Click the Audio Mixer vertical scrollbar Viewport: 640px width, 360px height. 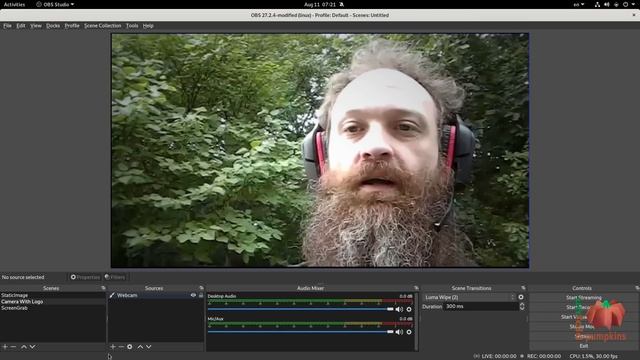pyautogui.click(x=416, y=321)
